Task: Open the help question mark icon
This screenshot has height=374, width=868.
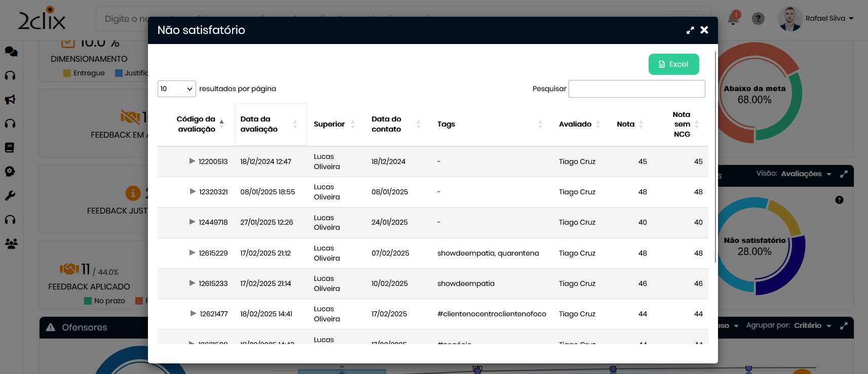Action: click(x=758, y=19)
